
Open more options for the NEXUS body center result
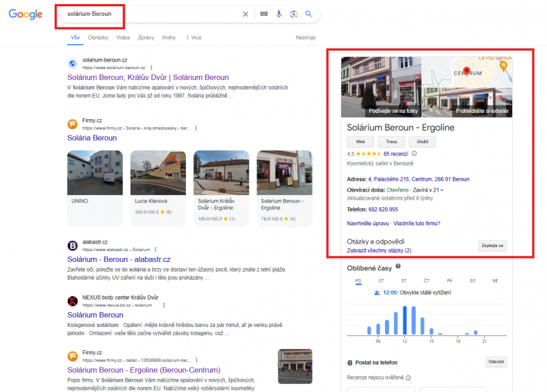coord(164,305)
